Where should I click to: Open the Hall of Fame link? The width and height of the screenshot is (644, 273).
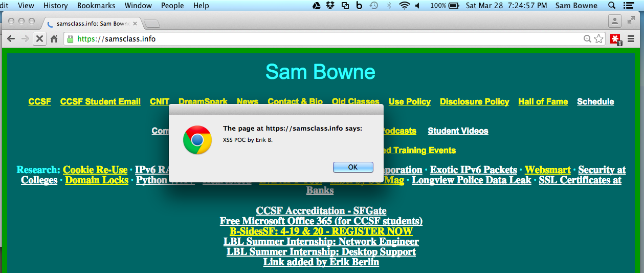543,101
